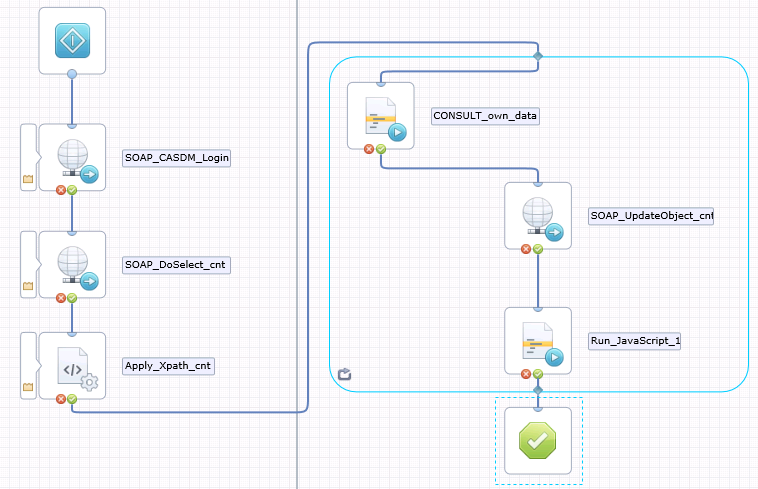Click the Run_JavaScript_1 label
The height and width of the screenshot is (489, 758).
635,341
